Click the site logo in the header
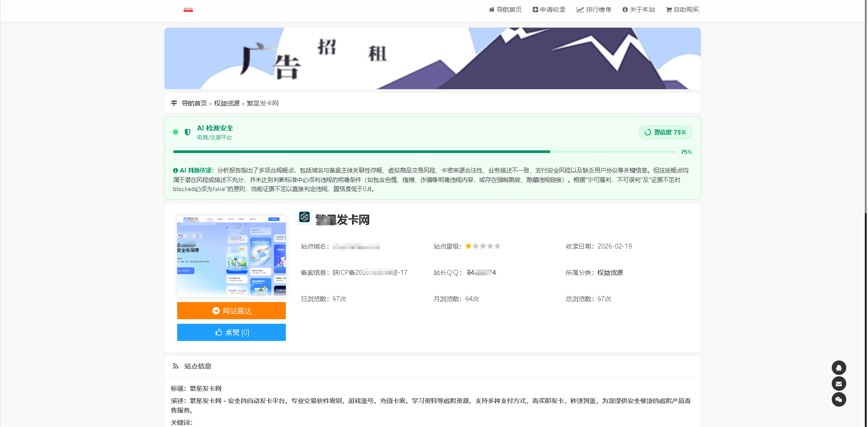868x427 pixels. tap(188, 9)
